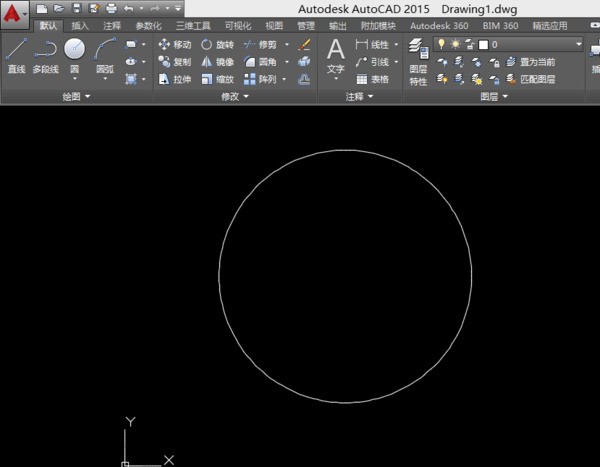Click the rectangle draw tool icon
Viewport: 600px width, 467px height.
131,44
